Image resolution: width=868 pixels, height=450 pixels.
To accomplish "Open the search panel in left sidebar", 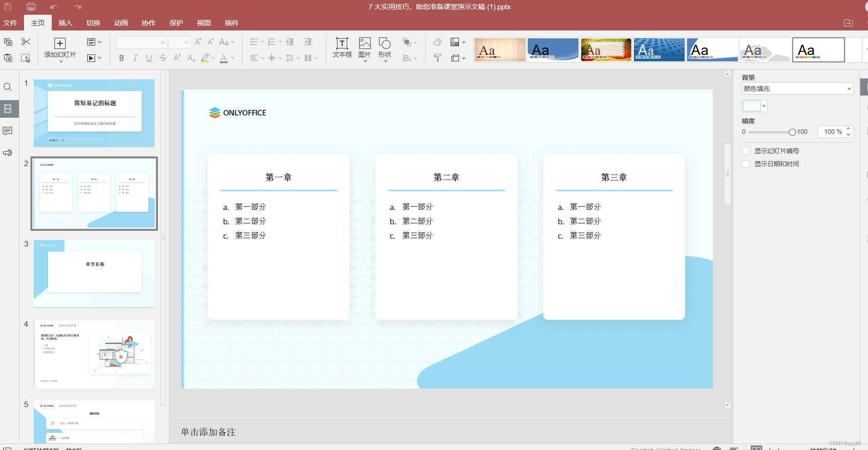I will (x=7, y=87).
